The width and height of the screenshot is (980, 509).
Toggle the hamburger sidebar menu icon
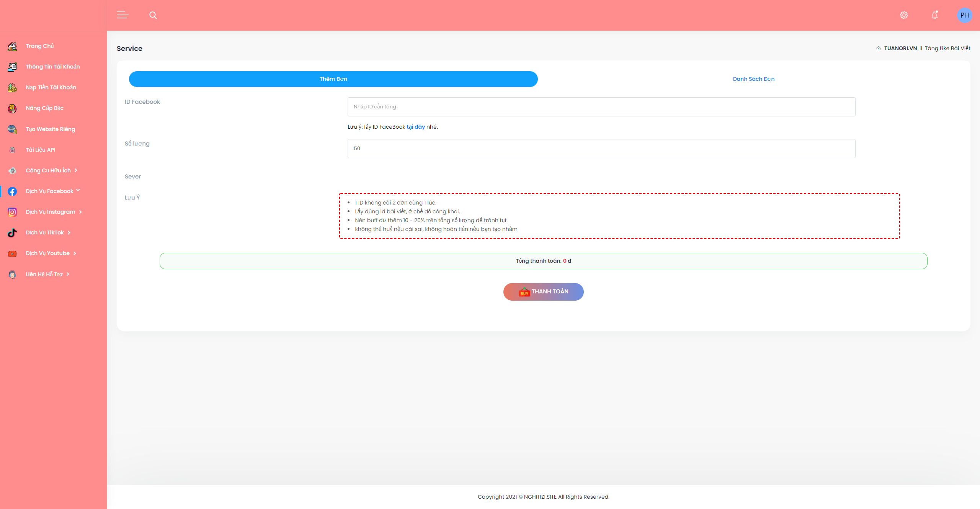122,15
